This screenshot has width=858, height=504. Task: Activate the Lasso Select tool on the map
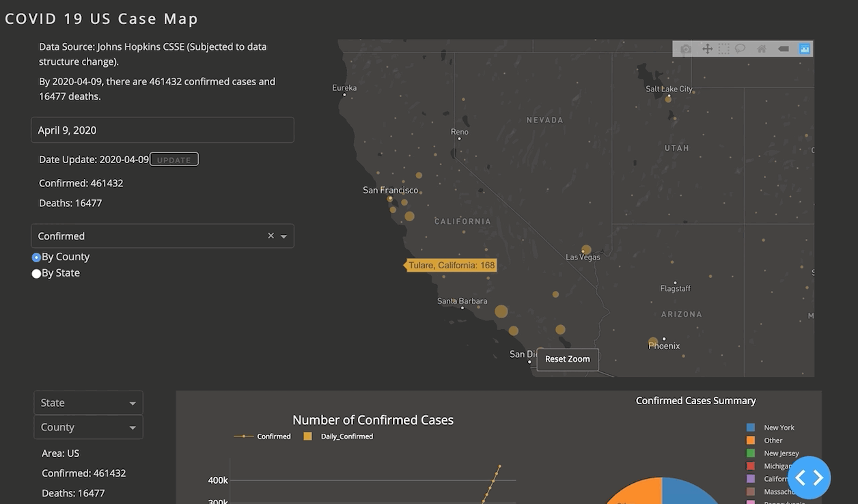740,49
